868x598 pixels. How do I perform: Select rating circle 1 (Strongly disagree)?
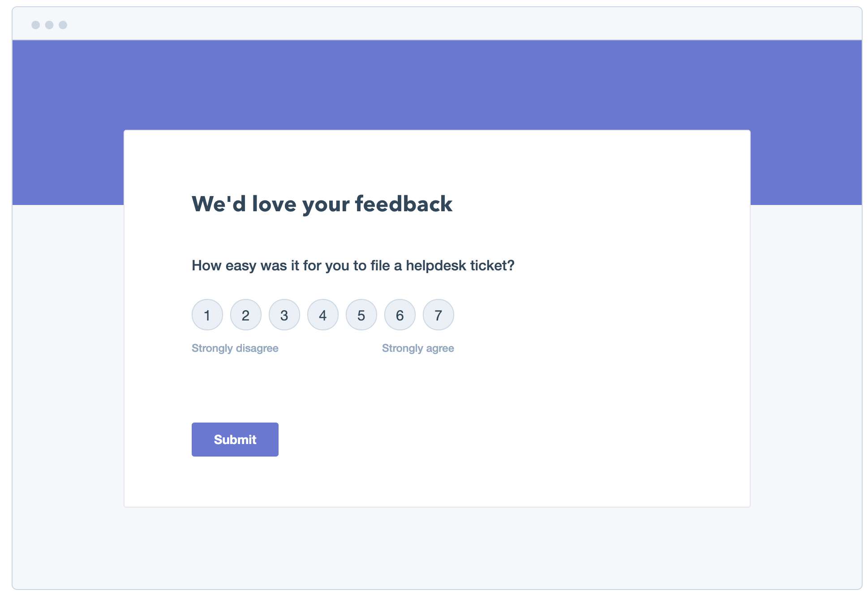207,315
